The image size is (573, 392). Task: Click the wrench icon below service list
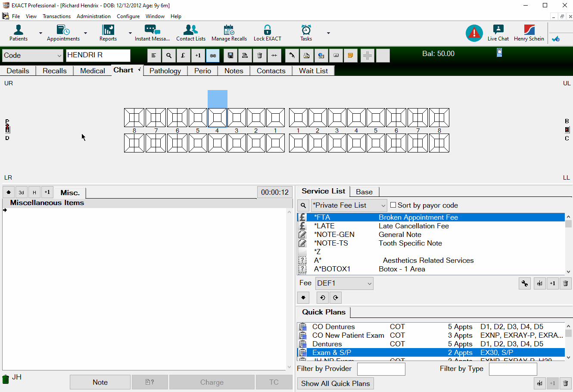525,283
